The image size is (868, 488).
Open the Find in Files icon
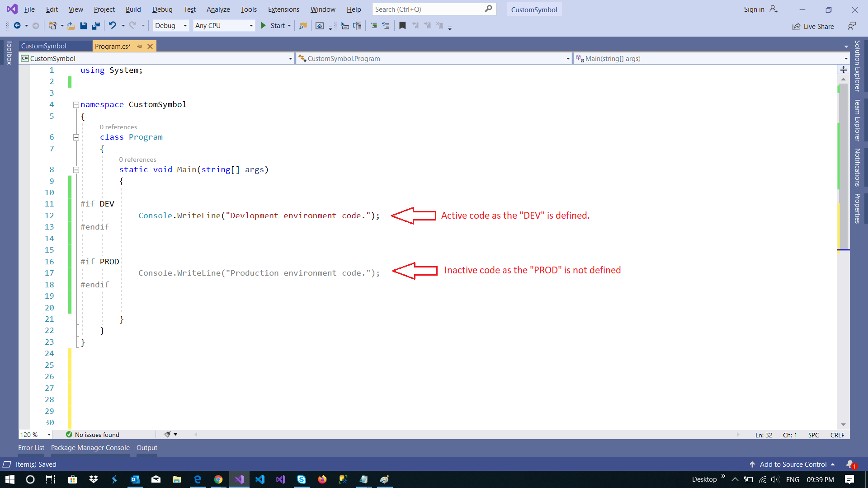[303, 26]
